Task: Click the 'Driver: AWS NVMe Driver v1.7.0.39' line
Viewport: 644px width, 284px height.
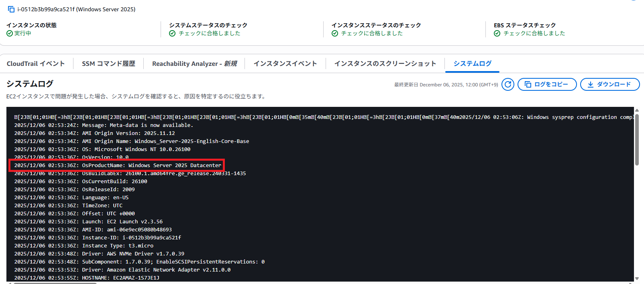Action: 99,254
